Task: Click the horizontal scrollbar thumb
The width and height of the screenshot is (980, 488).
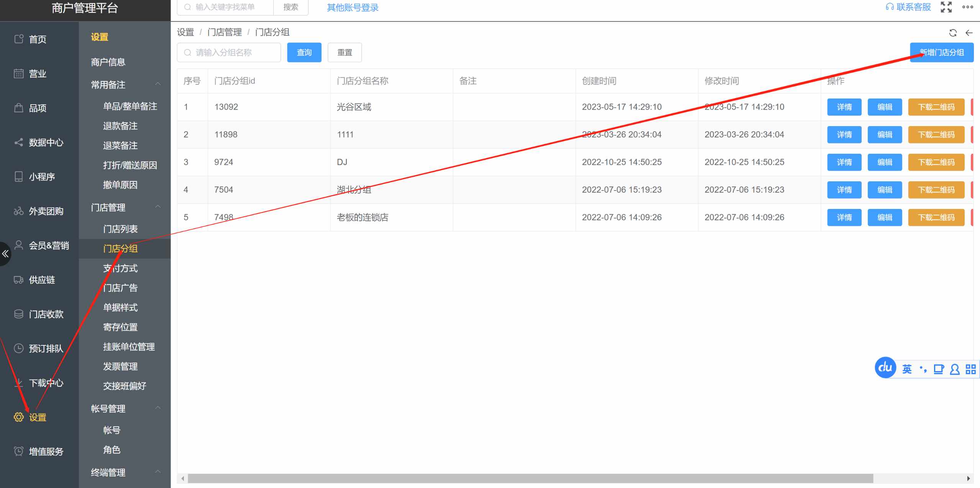Action: [x=530, y=478]
